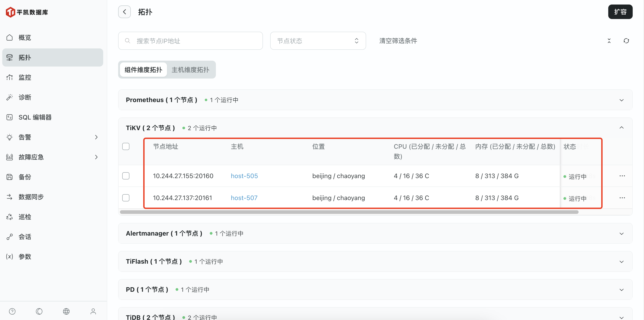644x320 pixels.
Task: Click the collapse-all icon beside refresh
Action: point(609,41)
